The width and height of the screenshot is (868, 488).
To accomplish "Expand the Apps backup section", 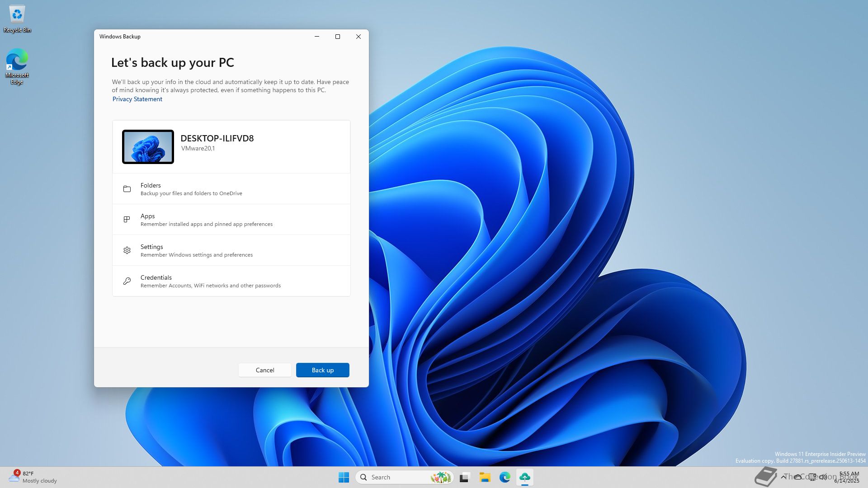I will [x=231, y=220].
